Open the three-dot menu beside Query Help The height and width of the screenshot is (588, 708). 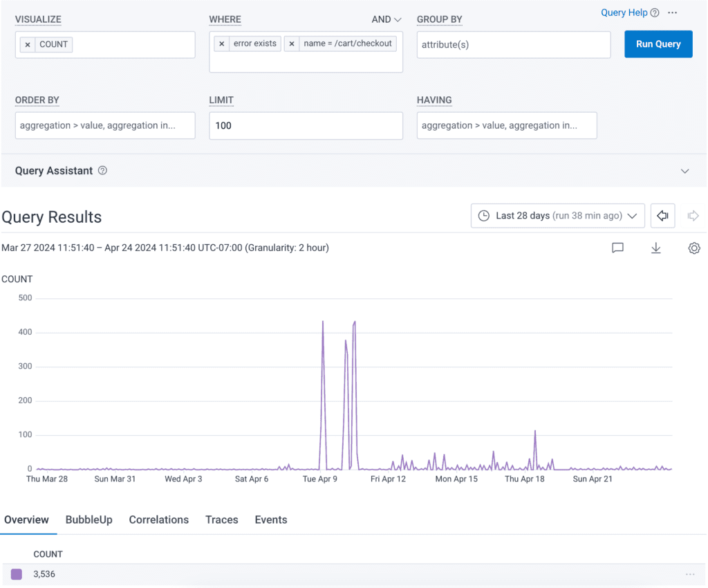pyautogui.click(x=672, y=12)
